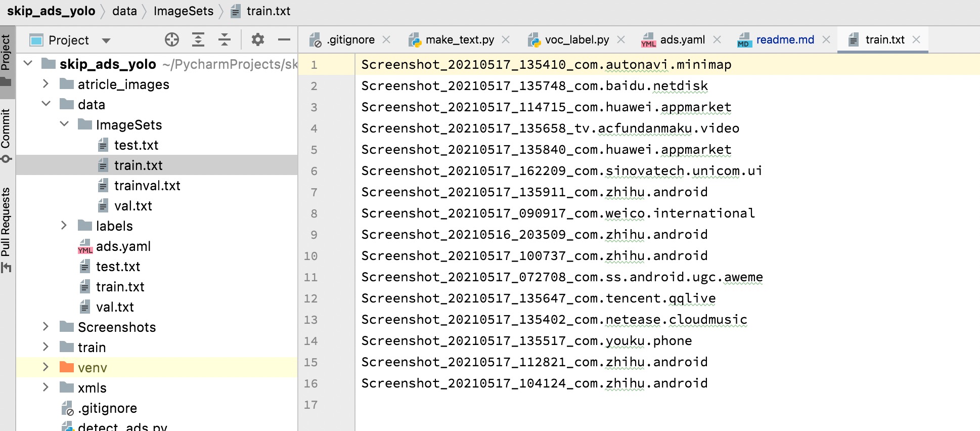Close the train.txt editor tab
The width and height of the screenshot is (980, 431).
(x=916, y=39)
